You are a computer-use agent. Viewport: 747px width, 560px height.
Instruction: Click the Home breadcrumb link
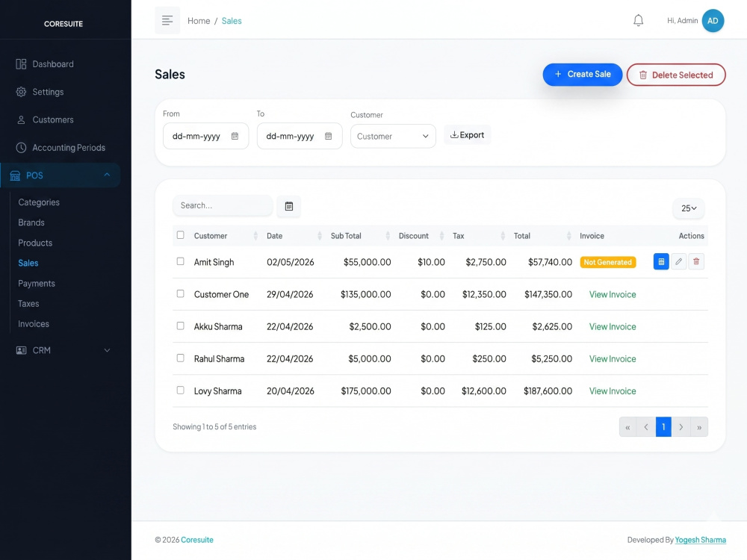(199, 20)
